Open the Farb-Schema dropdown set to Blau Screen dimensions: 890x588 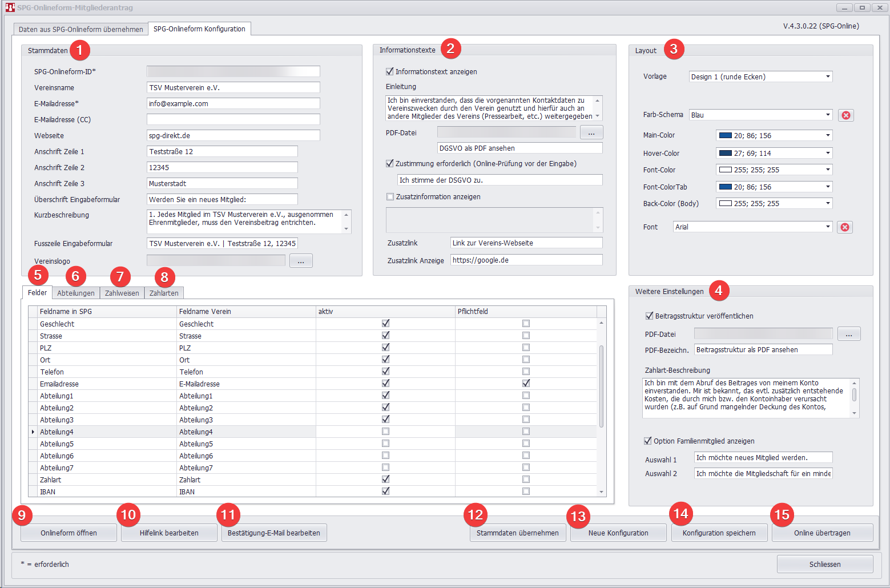pyautogui.click(x=827, y=115)
